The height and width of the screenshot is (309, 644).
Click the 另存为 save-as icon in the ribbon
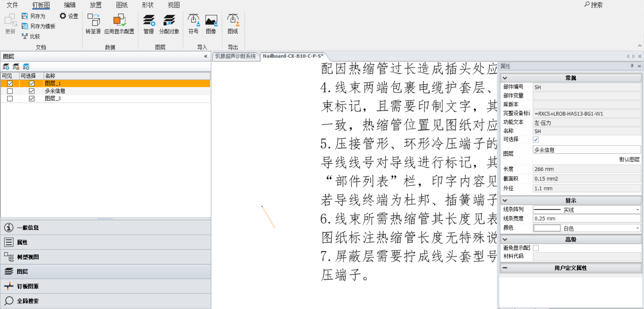point(25,16)
